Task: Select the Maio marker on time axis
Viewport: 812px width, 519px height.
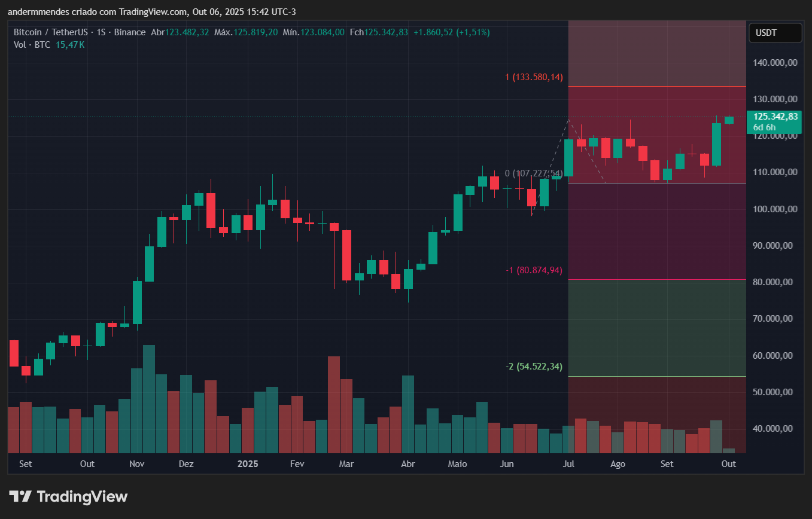Action: click(x=457, y=464)
